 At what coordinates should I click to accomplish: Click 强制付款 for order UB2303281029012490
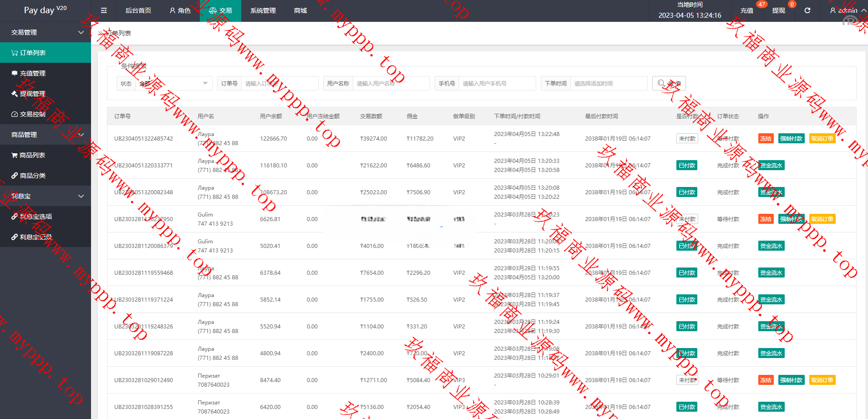pyautogui.click(x=791, y=380)
